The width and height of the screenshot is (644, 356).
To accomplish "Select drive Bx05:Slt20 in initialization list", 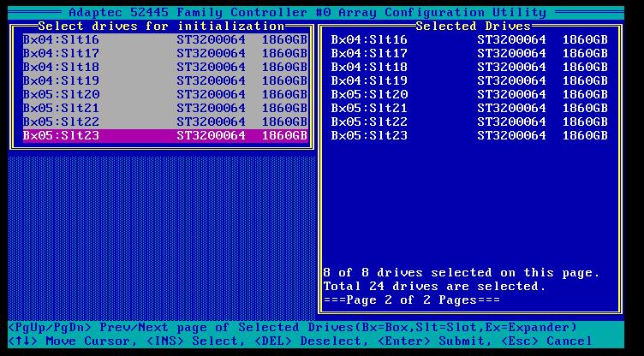I will pyautogui.click(x=165, y=94).
